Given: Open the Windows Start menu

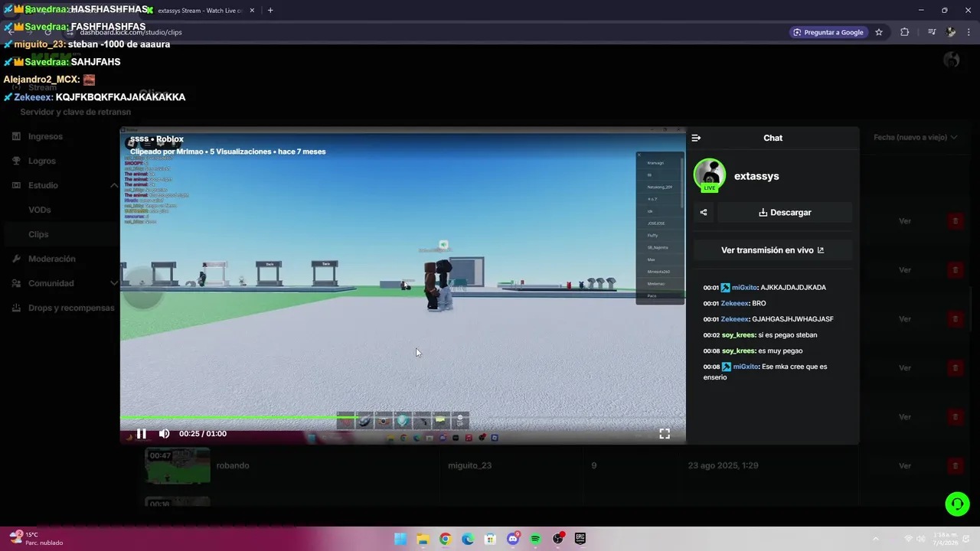Looking at the screenshot, I should 400,539.
